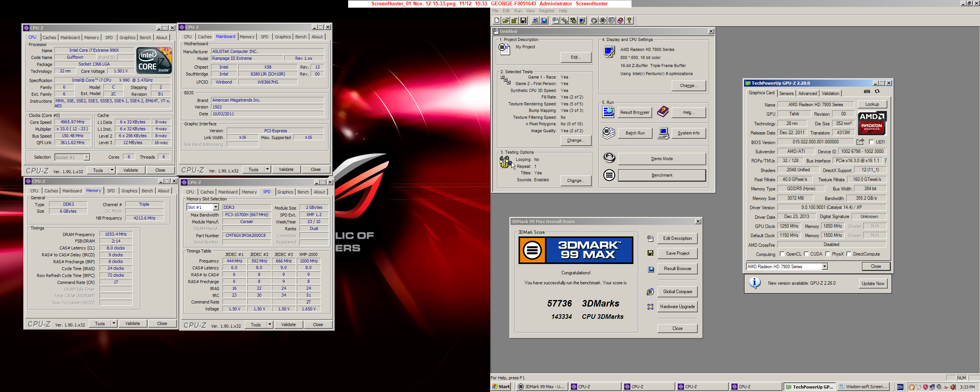Click Change... under Display and CPU Settings

(689, 86)
